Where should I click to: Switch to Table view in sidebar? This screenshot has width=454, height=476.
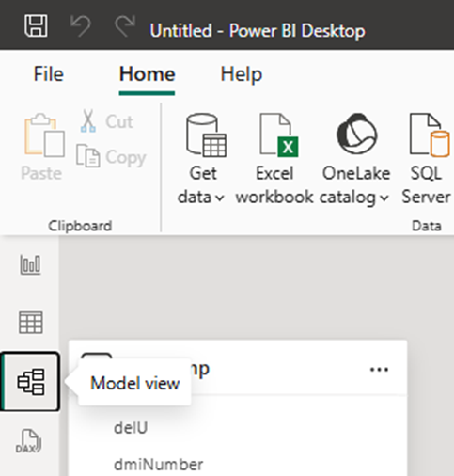(31, 323)
